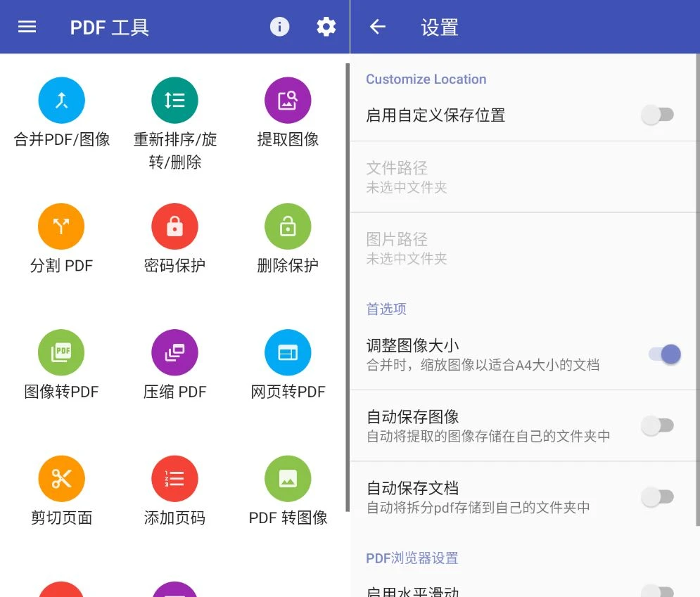Open the 提取图像 extract images icon
The height and width of the screenshot is (597, 700).
[x=288, y=100]
